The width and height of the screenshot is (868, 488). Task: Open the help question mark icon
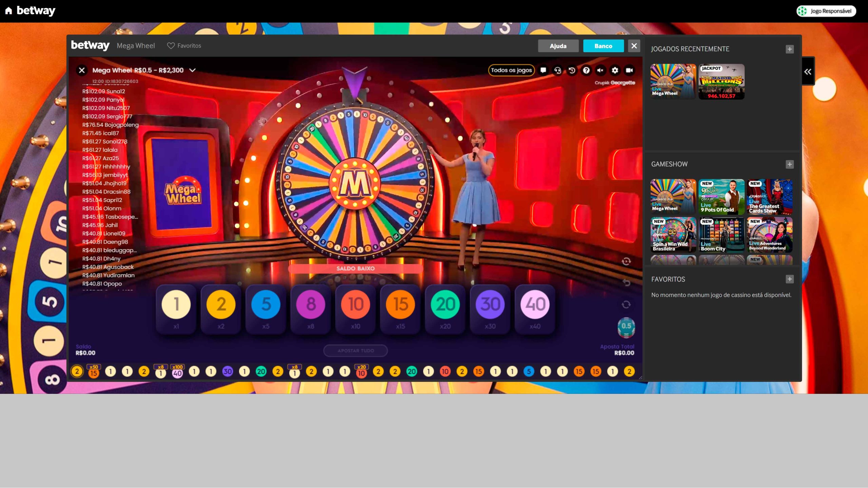(586, 70)
